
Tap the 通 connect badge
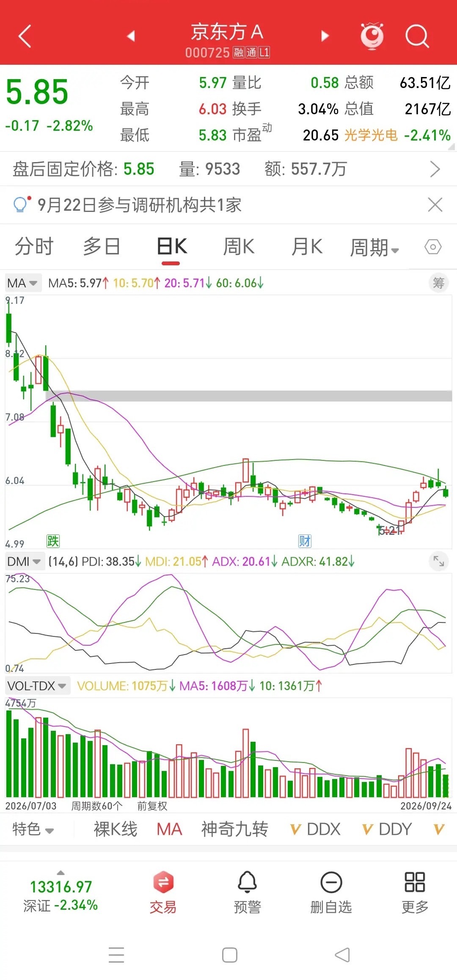click(251, 52)
